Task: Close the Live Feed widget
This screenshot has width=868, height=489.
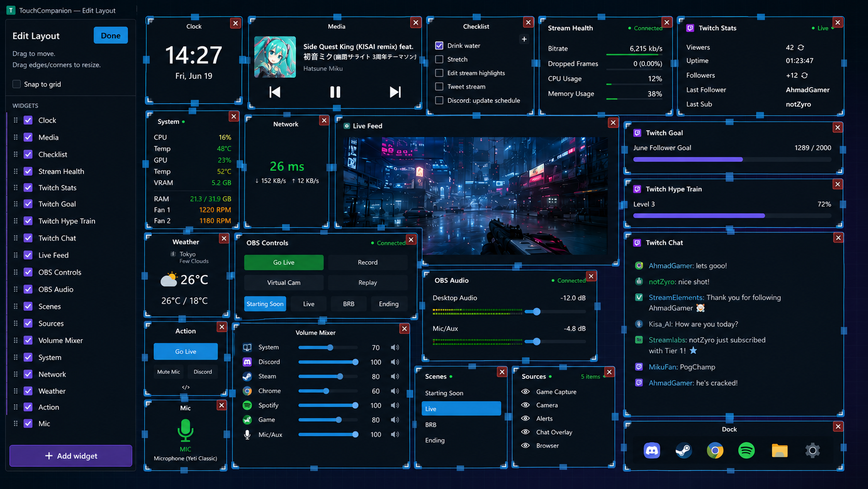Action: tap(613, 123)
